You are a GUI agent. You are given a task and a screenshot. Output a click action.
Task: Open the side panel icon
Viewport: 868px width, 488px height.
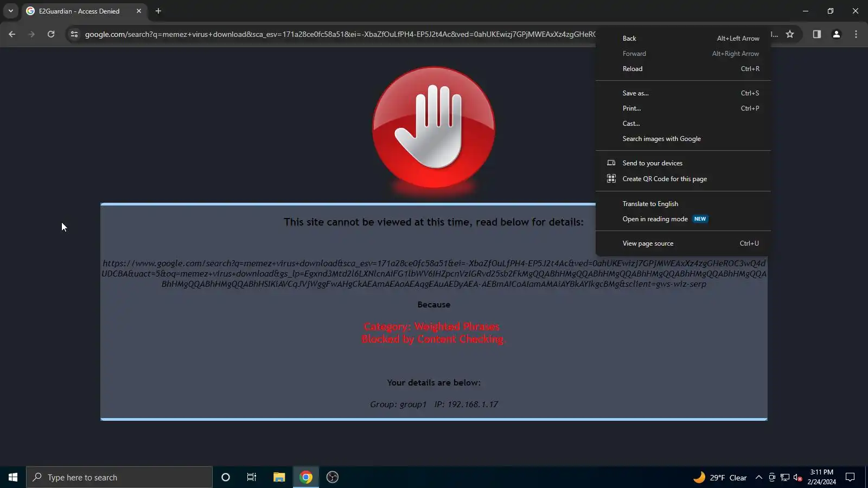coord(816,34)
